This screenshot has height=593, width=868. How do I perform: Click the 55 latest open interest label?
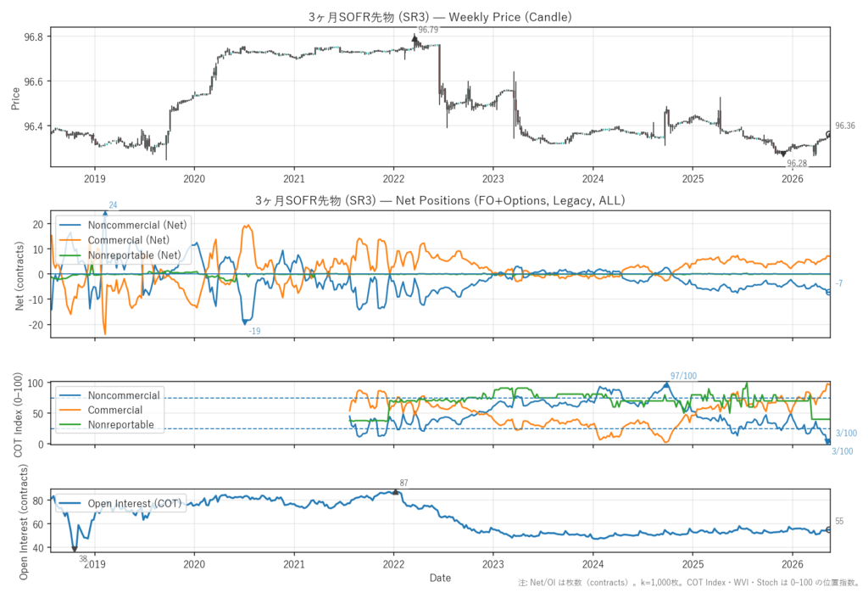tap(839, 522)
